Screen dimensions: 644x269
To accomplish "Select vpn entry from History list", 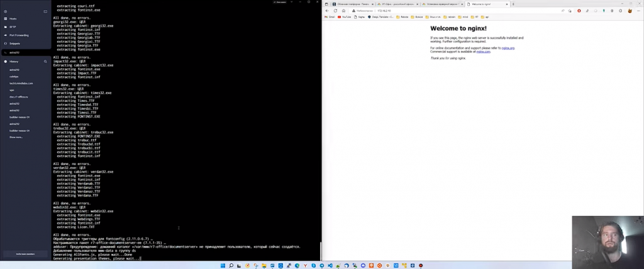I will pos(11,90).
